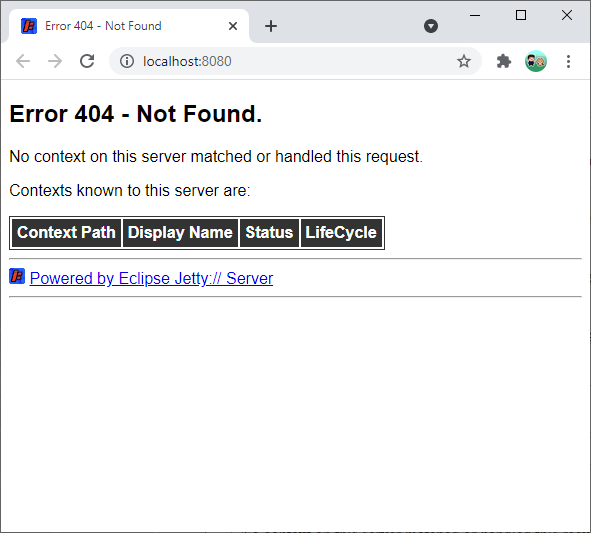Open Chrome's three-dot menu
This screenshot has width=591, height=533.
[x=568, y=61]
